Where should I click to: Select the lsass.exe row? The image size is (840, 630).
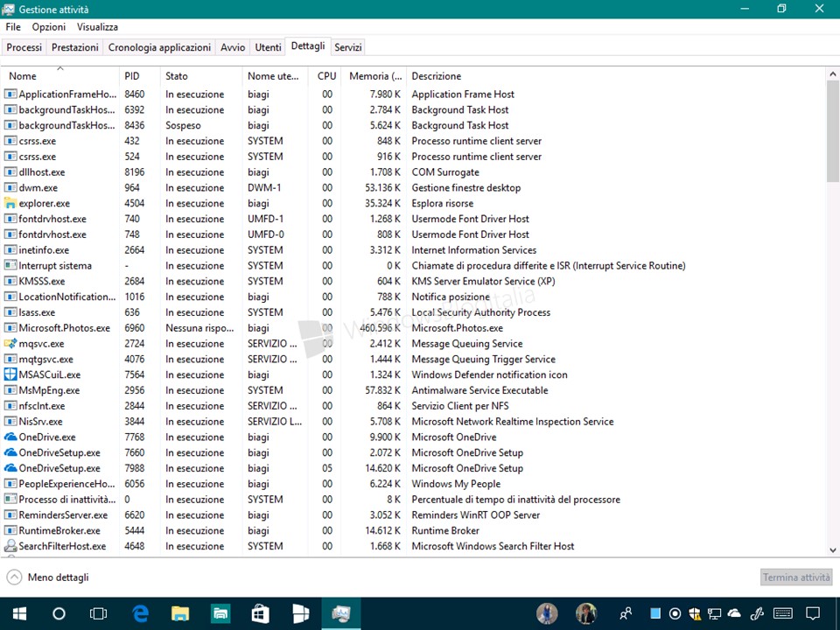413,312
